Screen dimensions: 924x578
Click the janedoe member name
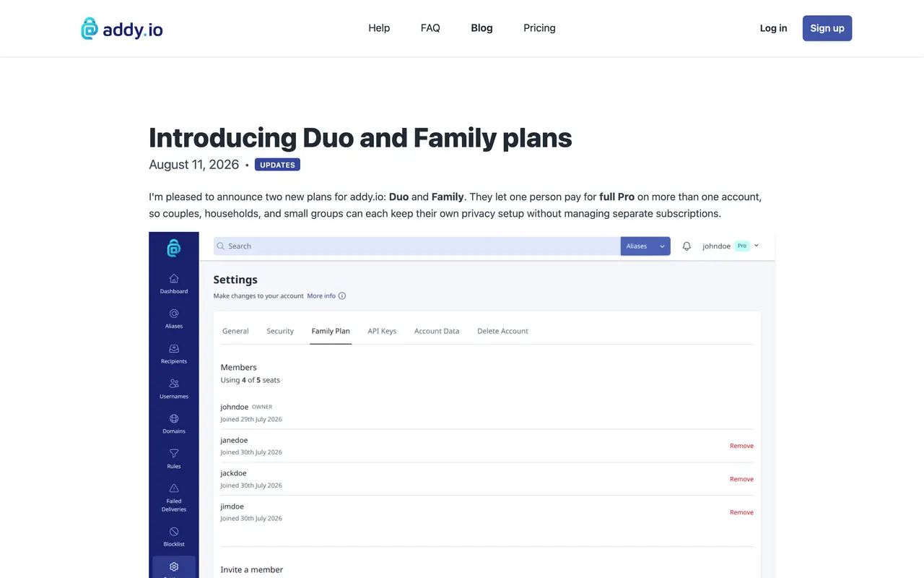point(234,440)
